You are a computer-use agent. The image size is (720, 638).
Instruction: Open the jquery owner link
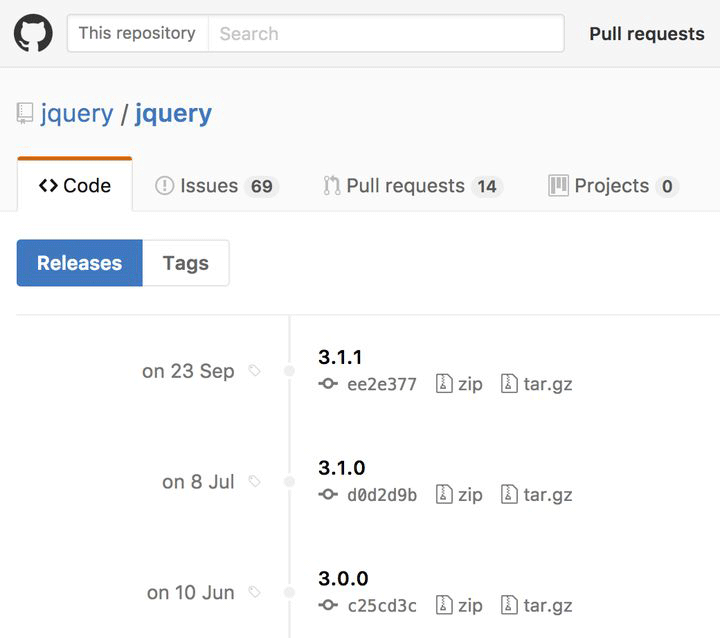pyautogui.click(x=77, y=114)
